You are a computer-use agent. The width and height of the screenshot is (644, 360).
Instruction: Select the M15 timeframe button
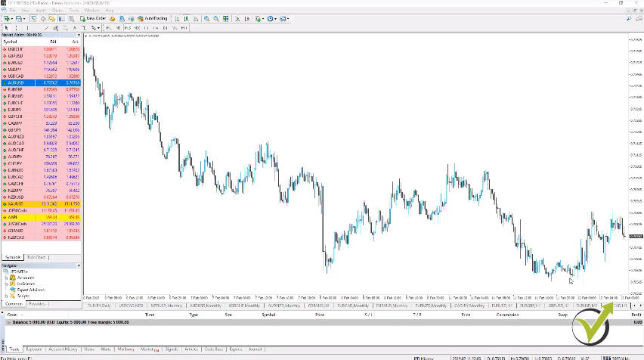[x=128, y=28]
